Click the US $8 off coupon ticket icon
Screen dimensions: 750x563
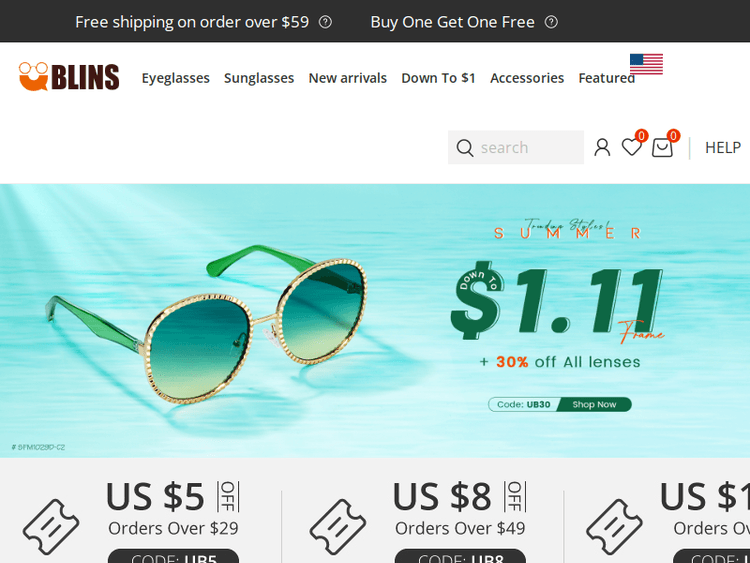click(x=338, y=527)
